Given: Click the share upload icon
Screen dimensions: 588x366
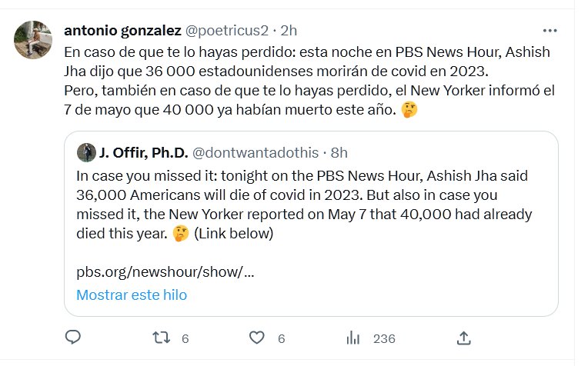Looking at the screenshot, I should coord(463,338).
